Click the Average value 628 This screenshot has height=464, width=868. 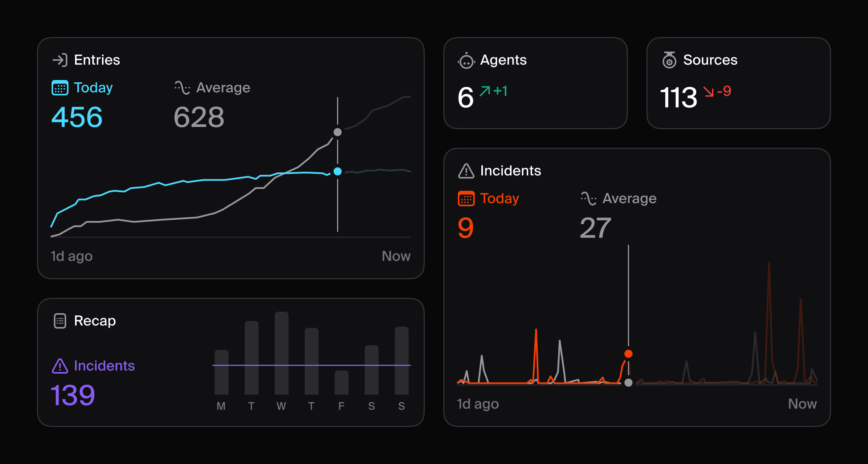[199, 117]
